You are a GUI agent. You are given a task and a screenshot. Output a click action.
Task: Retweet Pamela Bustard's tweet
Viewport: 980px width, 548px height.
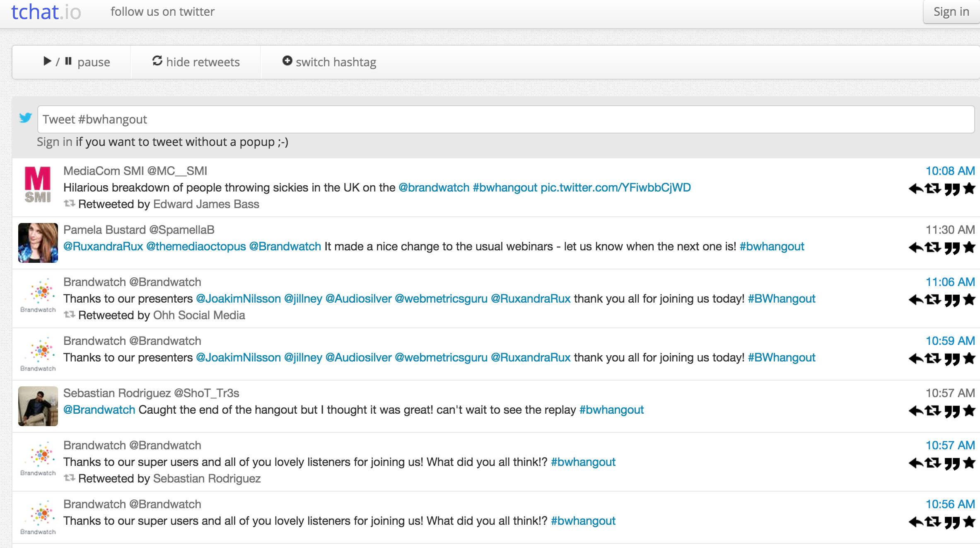pyautogui.click(x=933, y=248)
